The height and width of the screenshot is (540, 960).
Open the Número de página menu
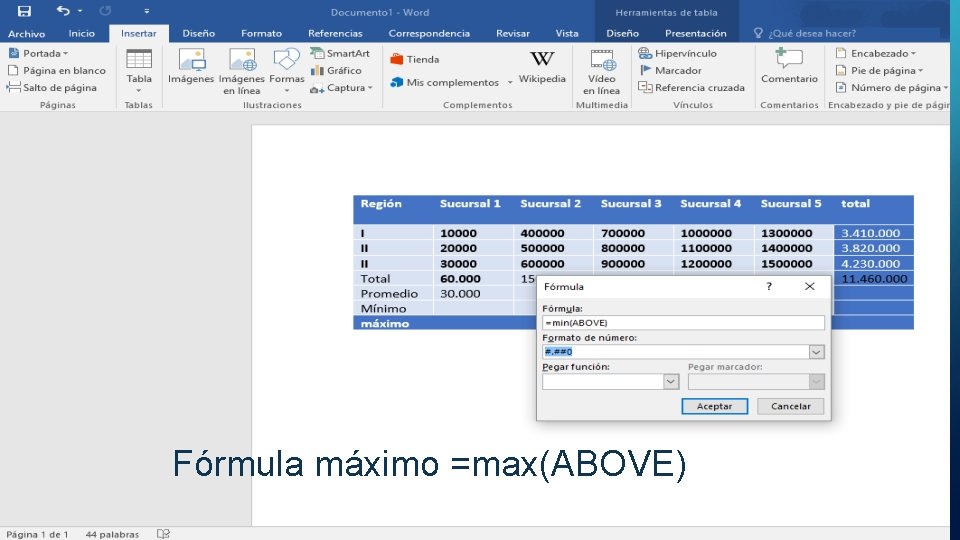click(x=891, y=88)
